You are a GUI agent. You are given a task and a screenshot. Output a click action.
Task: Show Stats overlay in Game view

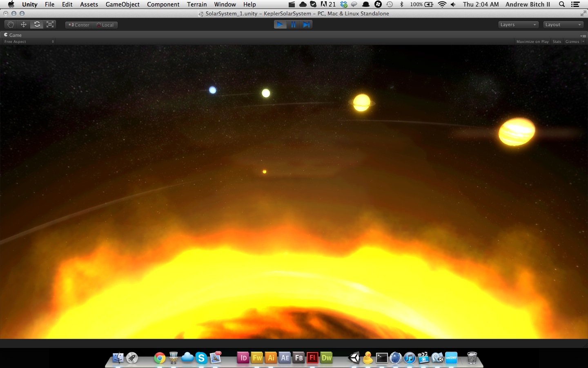(557, 42)
